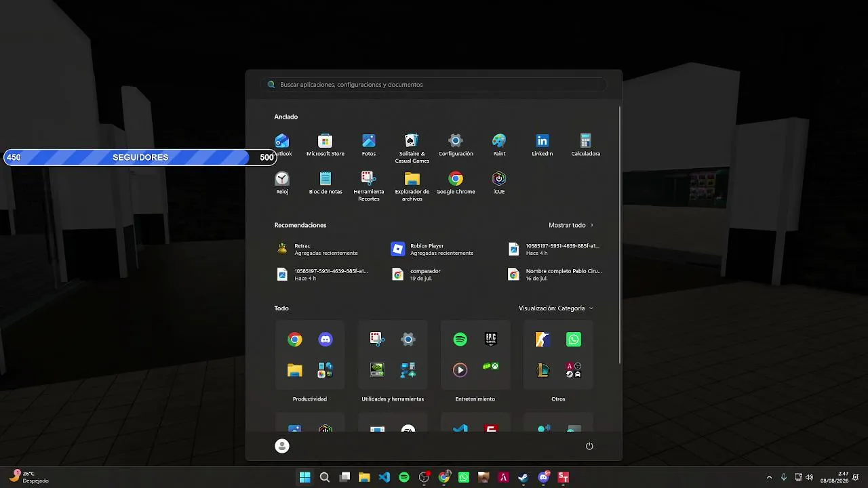Open Settings gear in Utilidades y herramientas

pyautogui.click(x=408, y=339)
